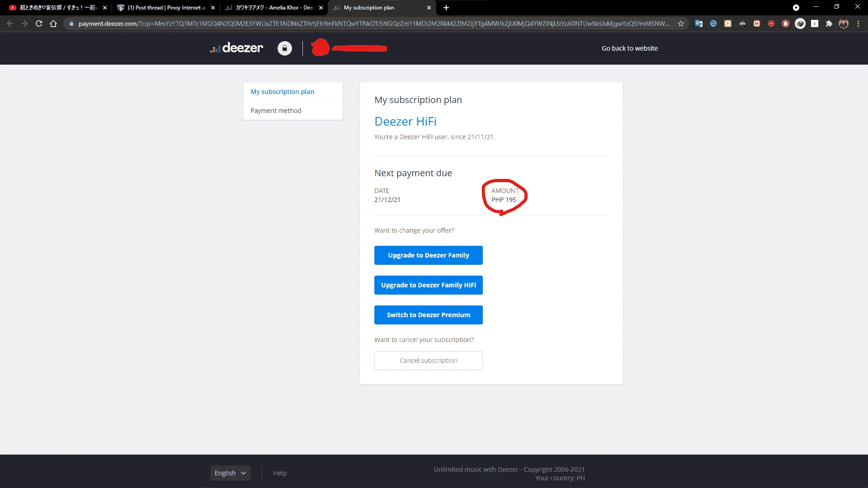Viewport: 868px width, 488px height.
Task: Click the translate extension icon in the toolbar
Action: 699,23
